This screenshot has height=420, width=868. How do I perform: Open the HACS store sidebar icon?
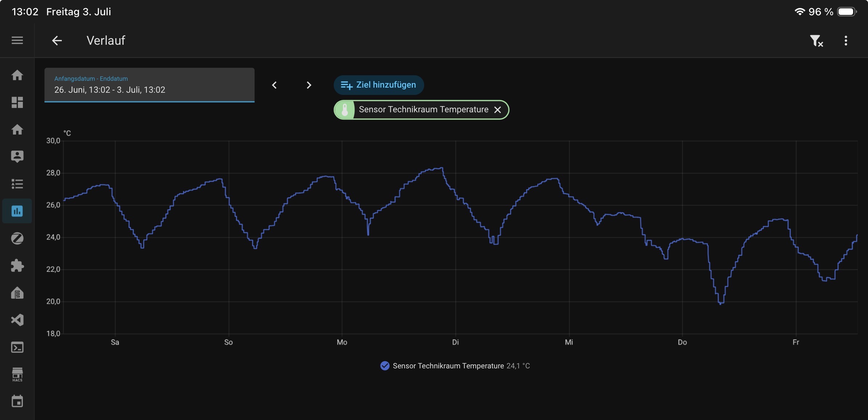click(17, 375)
